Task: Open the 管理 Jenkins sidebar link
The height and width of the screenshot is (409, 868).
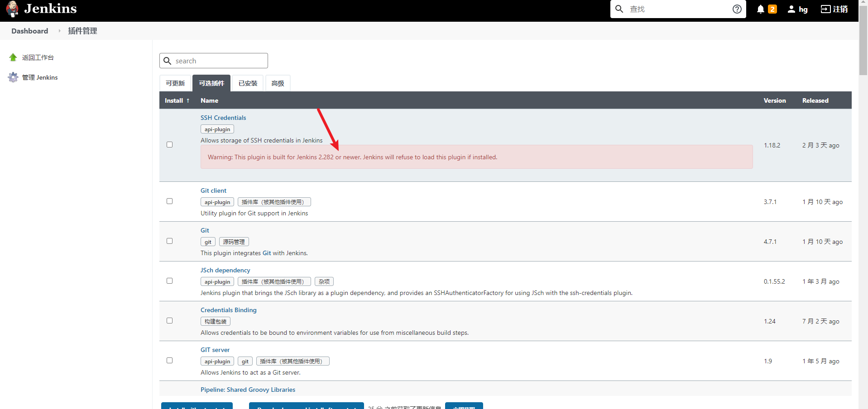Action: point(40,77)
